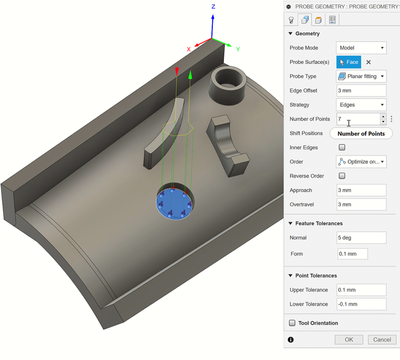
Task: Open the Probe Type Planar fitting dropdown
Action: click(x=361, y=76)
